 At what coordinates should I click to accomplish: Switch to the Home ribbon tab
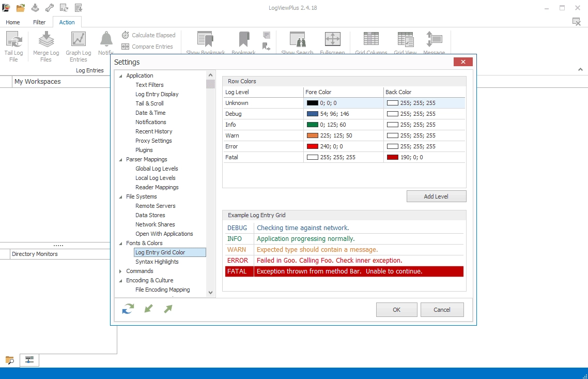click(13, 22)
